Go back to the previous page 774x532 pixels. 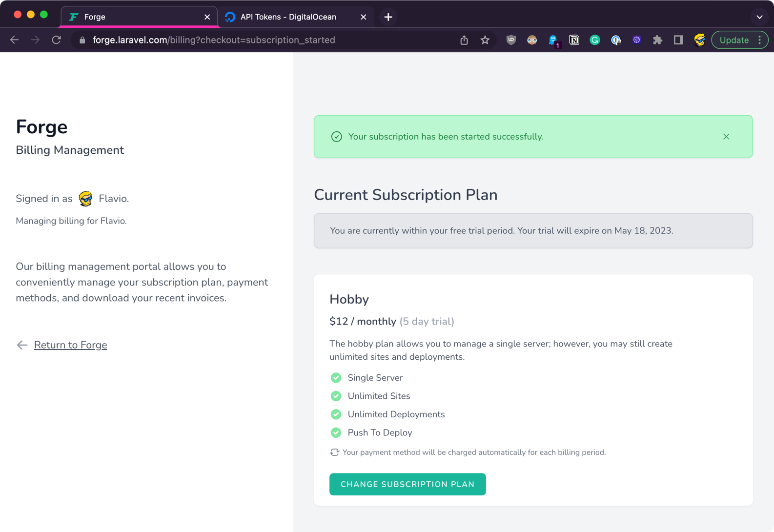(15, 40)
